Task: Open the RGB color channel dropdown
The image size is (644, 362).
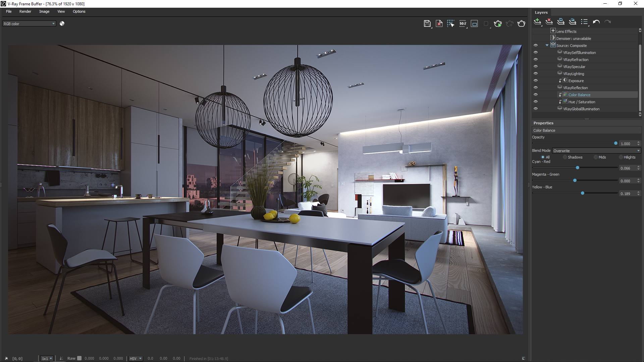Action: [29, 24]
